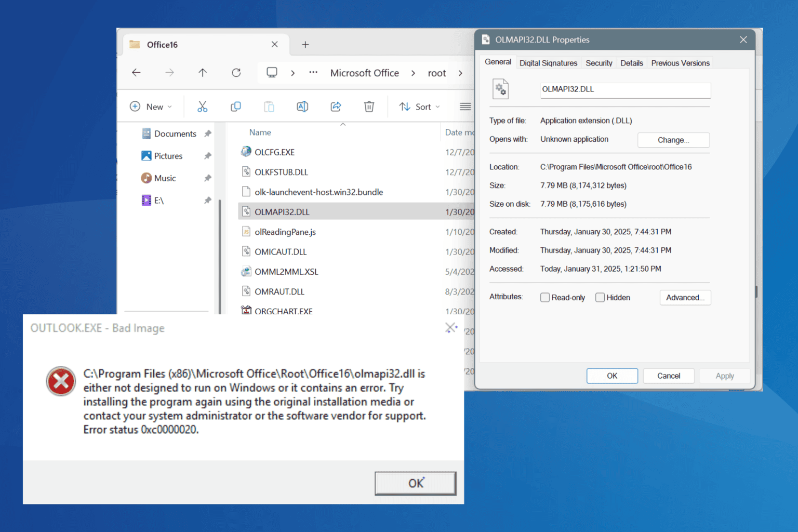The width and height of the screenshot is (798, 532).
Task: Click the Microsoft Office breadcrumb
Action: click(x=365, y=73)
